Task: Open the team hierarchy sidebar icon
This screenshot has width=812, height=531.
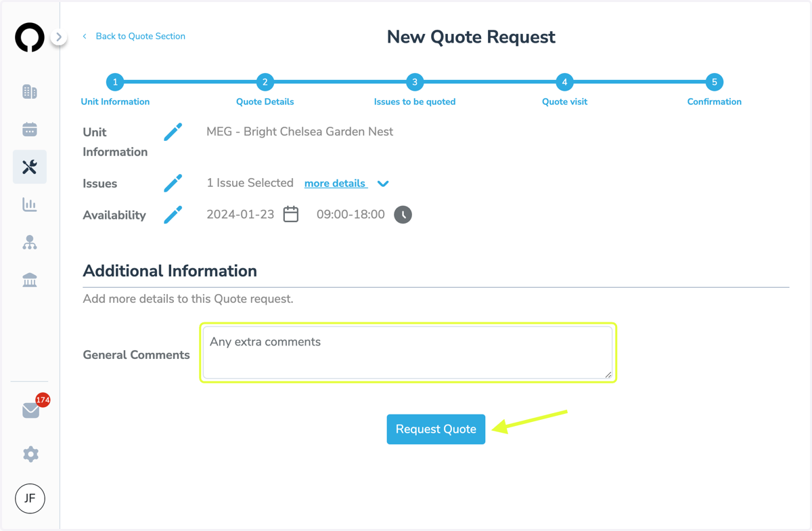Action: pyautogui.click(x=30, y=242)
